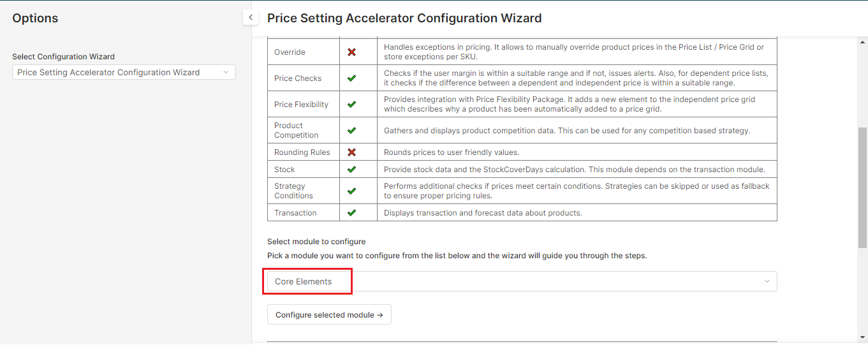Viewport: 868px width, 345px height.
Task: Click the Price Checks module name
Action: 298,78
